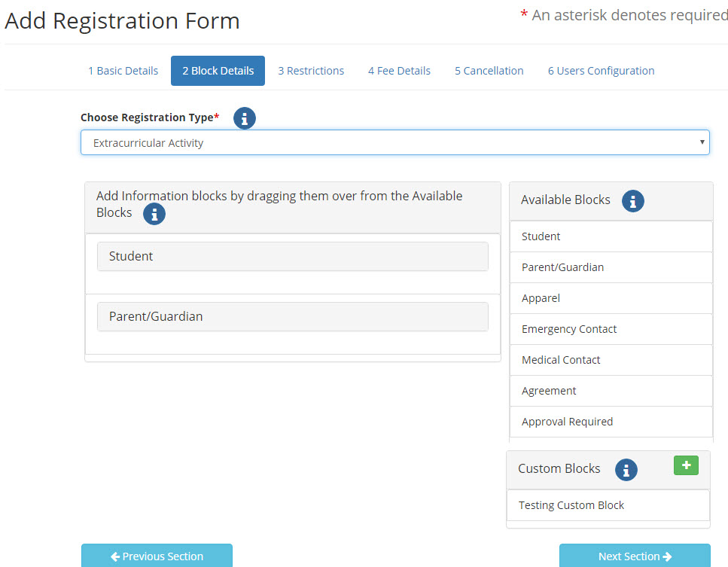The image size is (728, 567).
Task: Click info icon beside Custom Blocks heading
Action: tap(626, 470)
